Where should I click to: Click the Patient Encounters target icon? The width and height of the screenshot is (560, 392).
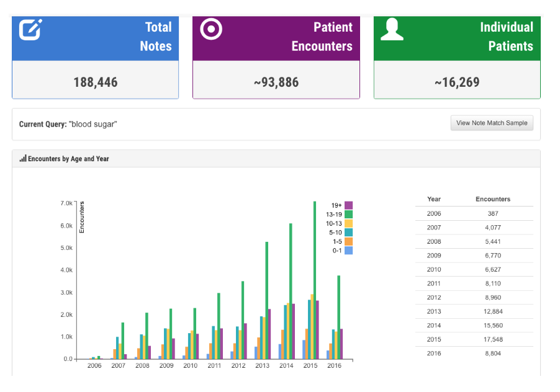coord(211,29)
